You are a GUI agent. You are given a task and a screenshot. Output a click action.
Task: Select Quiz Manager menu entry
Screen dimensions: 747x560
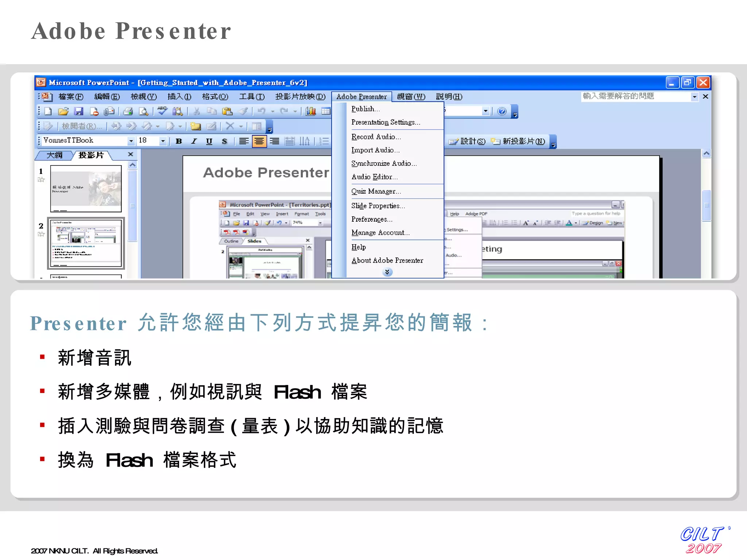(x=376, y=191)
